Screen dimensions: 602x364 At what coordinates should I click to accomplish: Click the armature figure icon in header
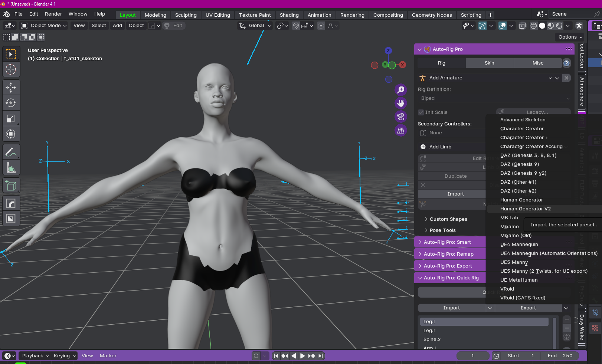(x=579, y=26)
